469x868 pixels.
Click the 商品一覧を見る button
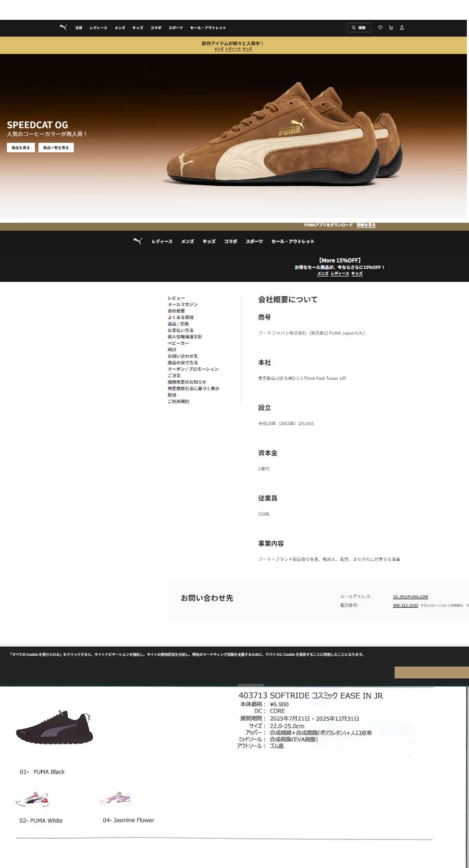point(56,148)
